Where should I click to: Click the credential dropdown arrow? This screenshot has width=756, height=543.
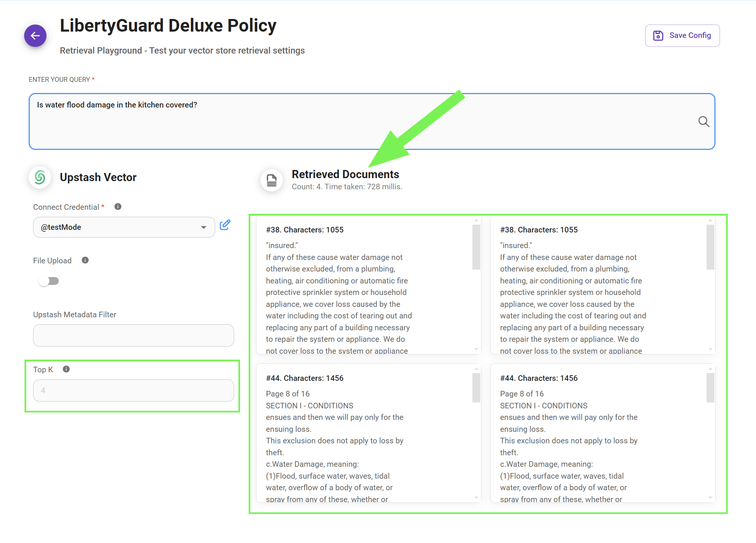click(x=203, y=227)
